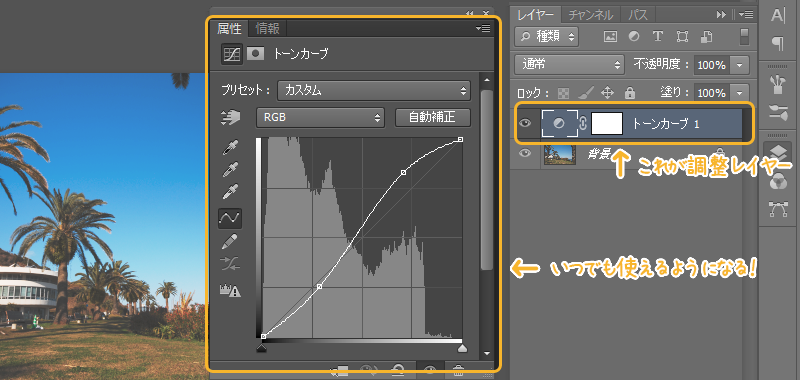Switch to the 情報 tab

click(268, 29)
